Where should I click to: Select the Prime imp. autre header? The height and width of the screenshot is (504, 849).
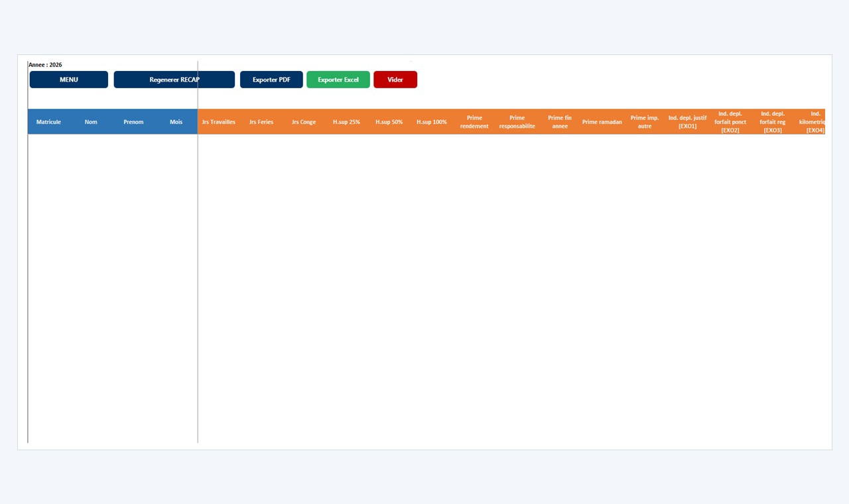[645, 122]
